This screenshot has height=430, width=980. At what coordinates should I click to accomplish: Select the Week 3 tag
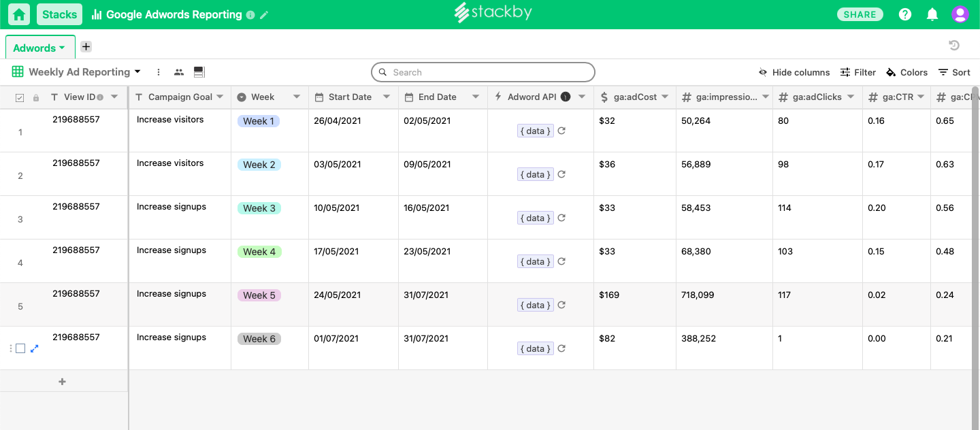[259, 208]
